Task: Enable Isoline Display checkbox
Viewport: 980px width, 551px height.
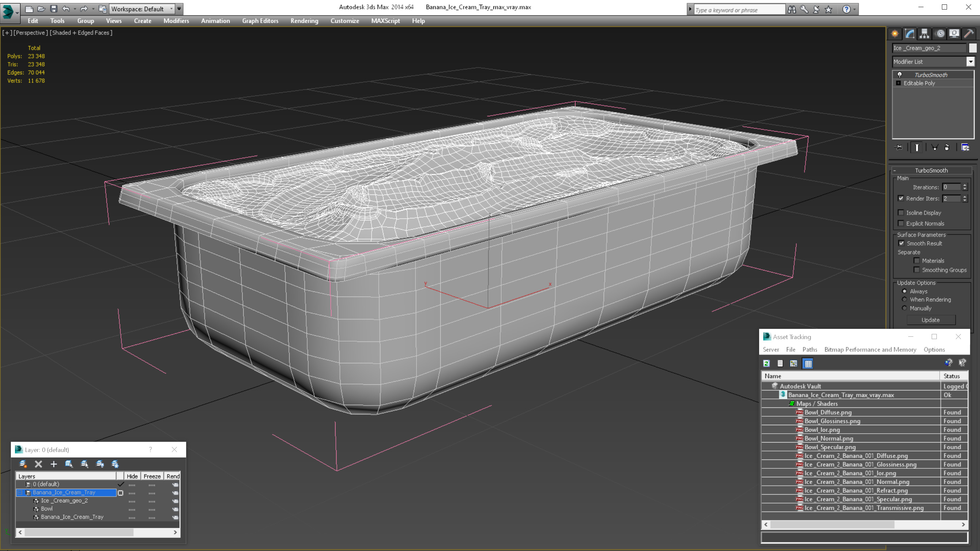Action: 901,213
